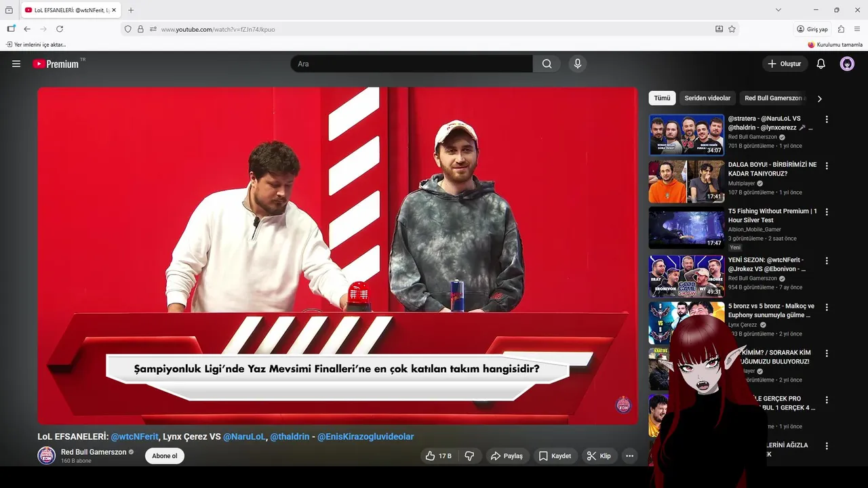
Task: Click the Abone ol subscribe button
Action: click(x=165, y=456)
